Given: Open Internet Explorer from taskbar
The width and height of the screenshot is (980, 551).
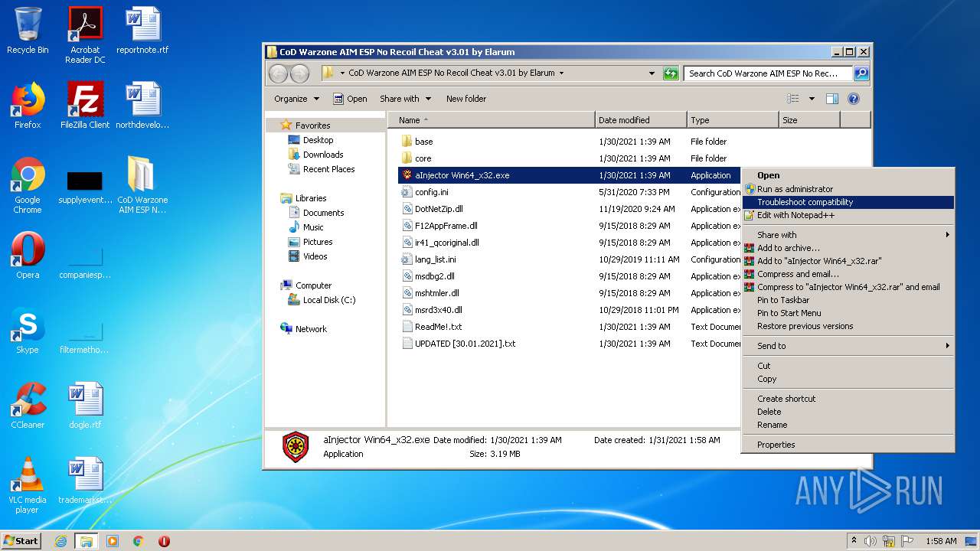Looking at the screenshot, I should pyautogui.click(x=60, y=541).
